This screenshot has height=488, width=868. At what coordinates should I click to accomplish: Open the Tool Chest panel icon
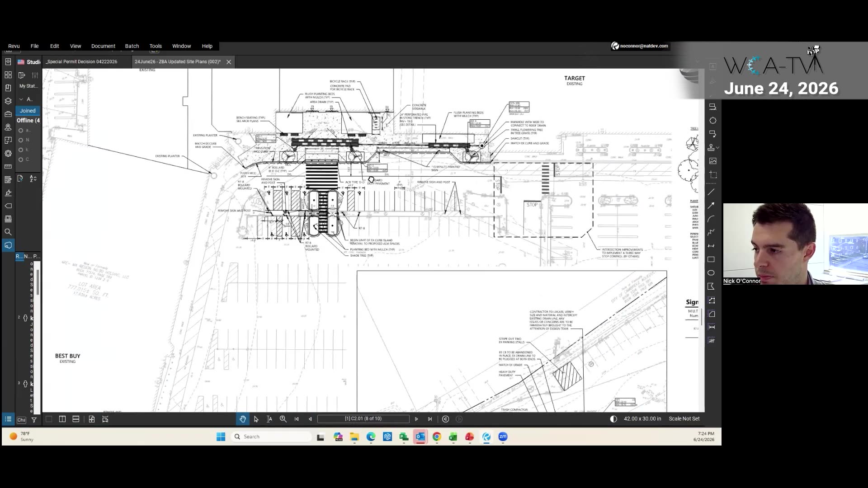[x=8, y=114]
